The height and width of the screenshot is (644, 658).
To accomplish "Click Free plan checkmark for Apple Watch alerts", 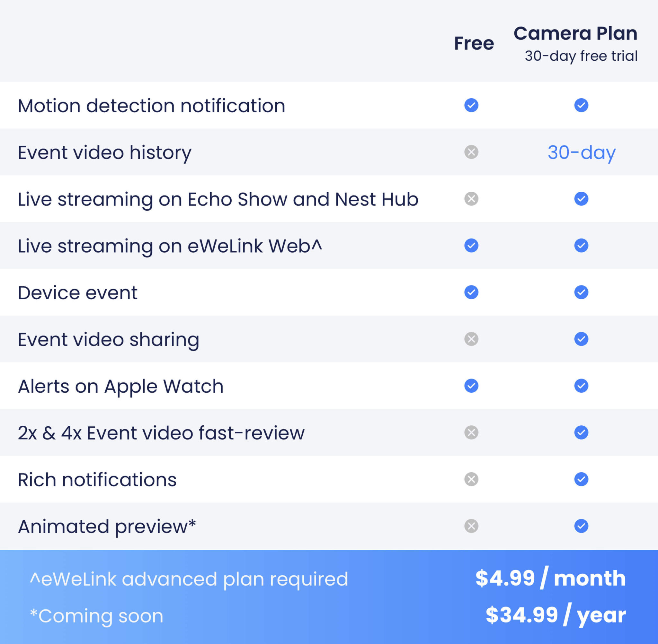I will (471, 386).
